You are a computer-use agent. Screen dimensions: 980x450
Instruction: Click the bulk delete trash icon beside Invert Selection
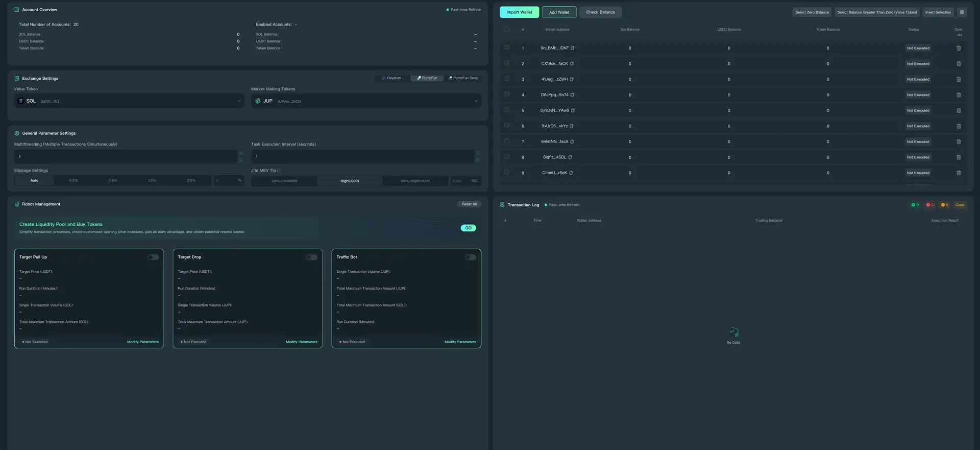(962, 12)
